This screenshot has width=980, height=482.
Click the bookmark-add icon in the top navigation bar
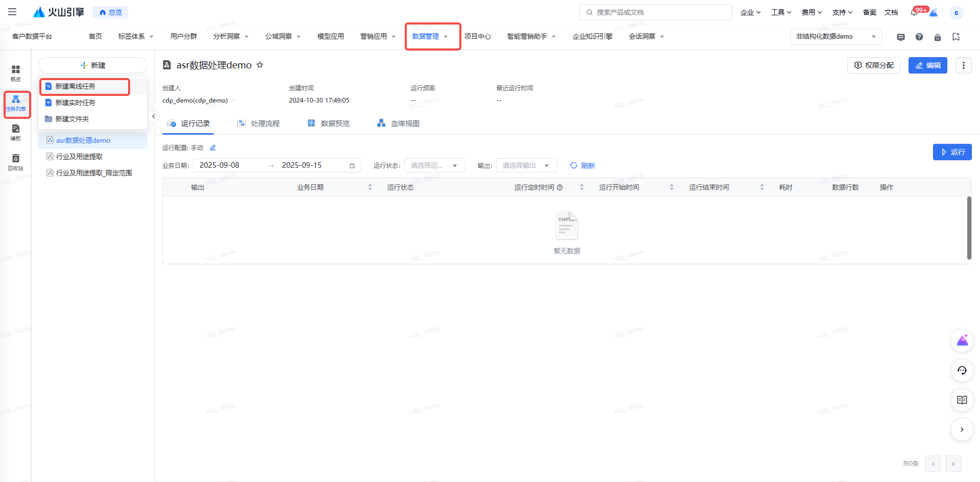coord(956,37)
